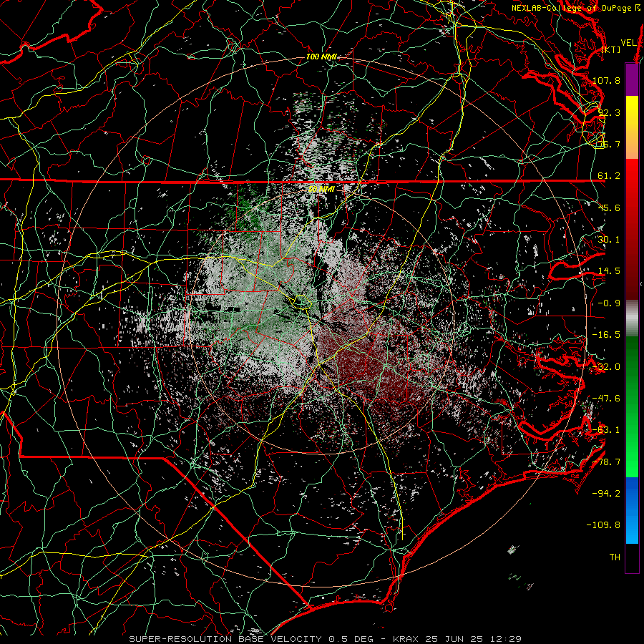This screenshot has height=644, width=644.
Task: Click the -47.6 velocity scale value
Action: 606,399
